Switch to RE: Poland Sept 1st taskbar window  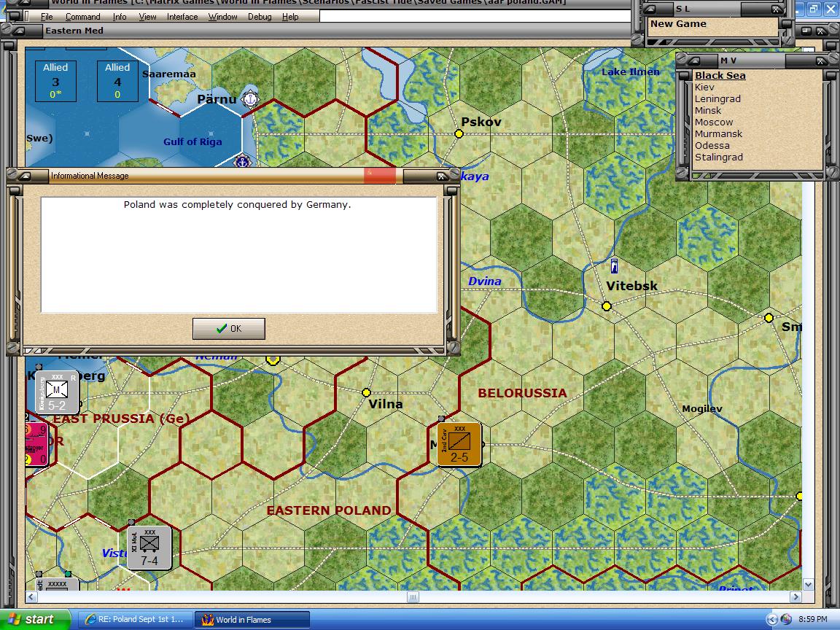pyautogui.click(x=134, y=619)
